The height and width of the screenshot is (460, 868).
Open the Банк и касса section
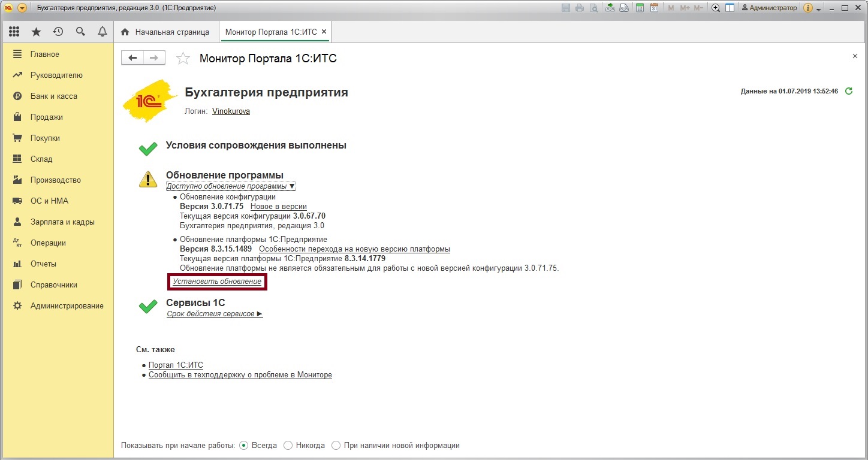[x=57, y=96]
